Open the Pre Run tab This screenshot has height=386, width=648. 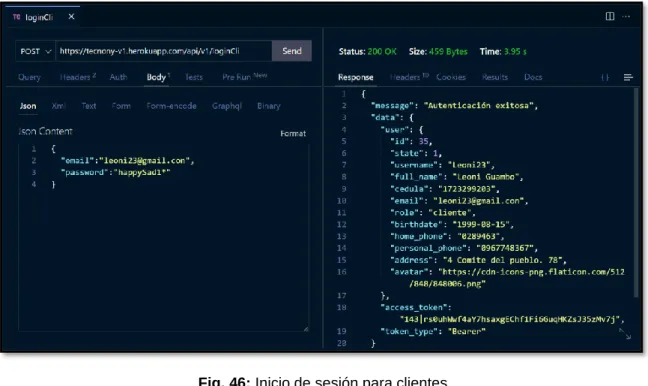[x=245, y=77]
